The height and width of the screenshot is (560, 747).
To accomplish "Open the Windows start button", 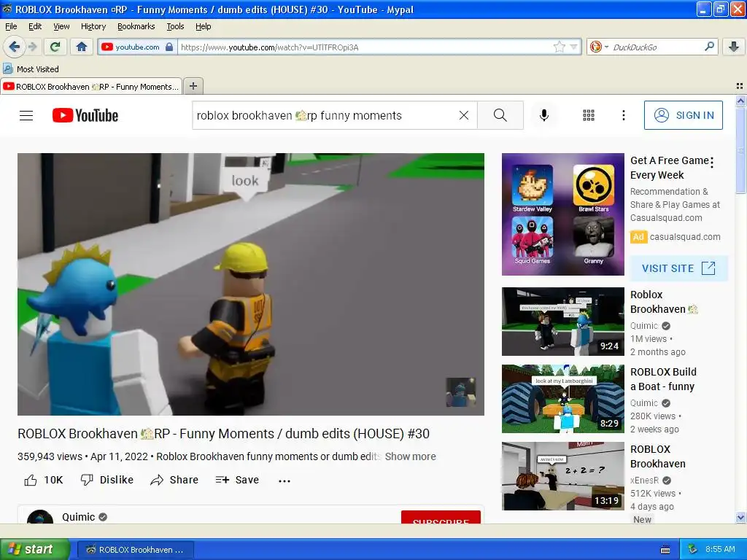I will pyautogui.click(x=34, y=550).
